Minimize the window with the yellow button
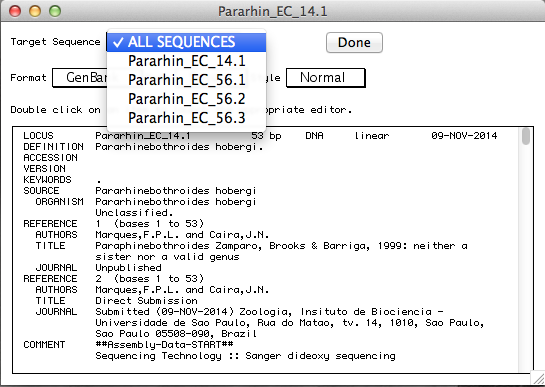Screen dimensions: 545x387 point(35,11)
